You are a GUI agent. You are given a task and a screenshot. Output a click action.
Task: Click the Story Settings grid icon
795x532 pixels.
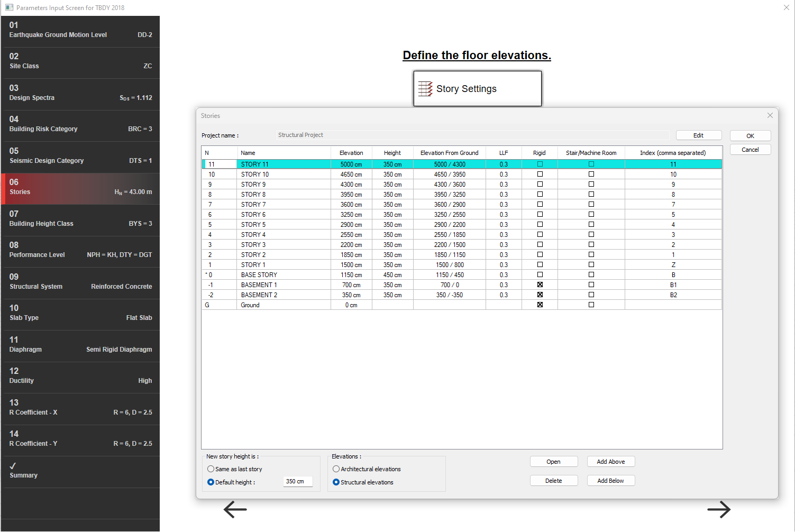point(425,89)
